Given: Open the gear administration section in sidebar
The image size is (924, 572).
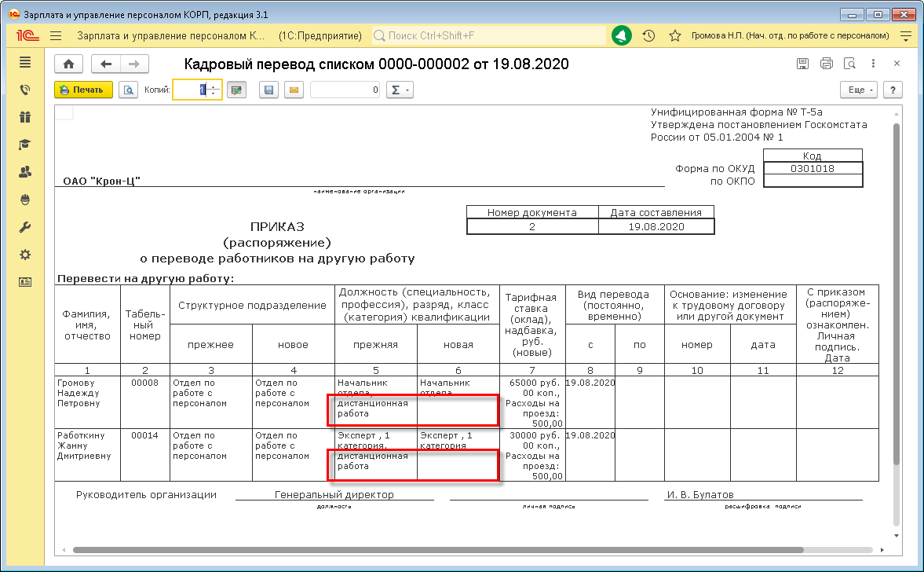Looking at the screenshot, I should (x=25, y=255).
